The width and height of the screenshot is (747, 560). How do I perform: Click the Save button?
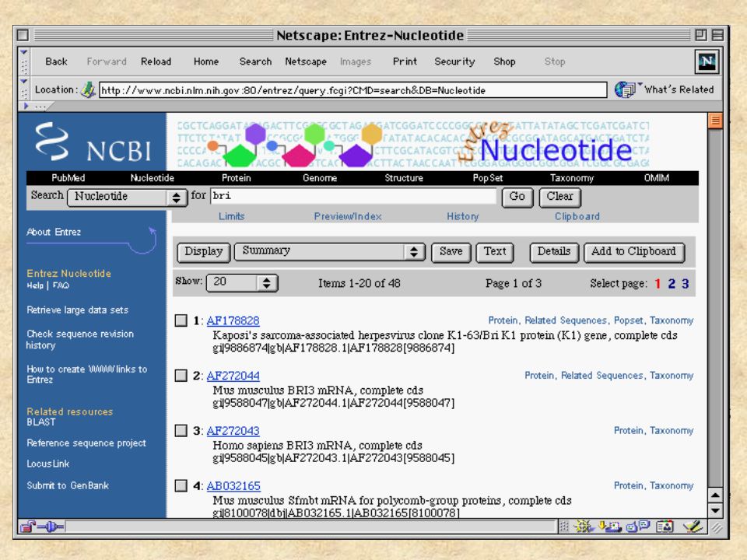tap(451, 252)
